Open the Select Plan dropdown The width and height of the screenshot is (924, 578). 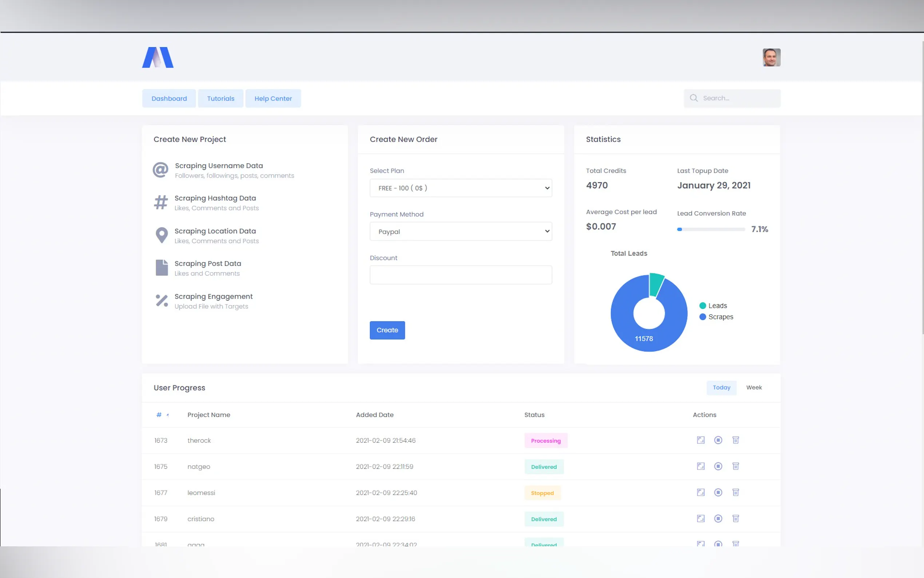[460, 188]
